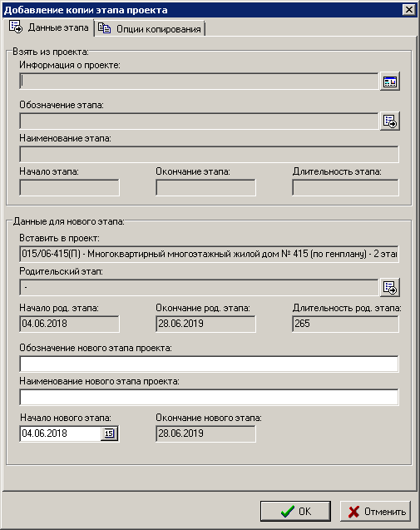The width and height of the screenshot is (420, 530).
Task: Click the Отменить button
Action: click(x=375, y=511)
